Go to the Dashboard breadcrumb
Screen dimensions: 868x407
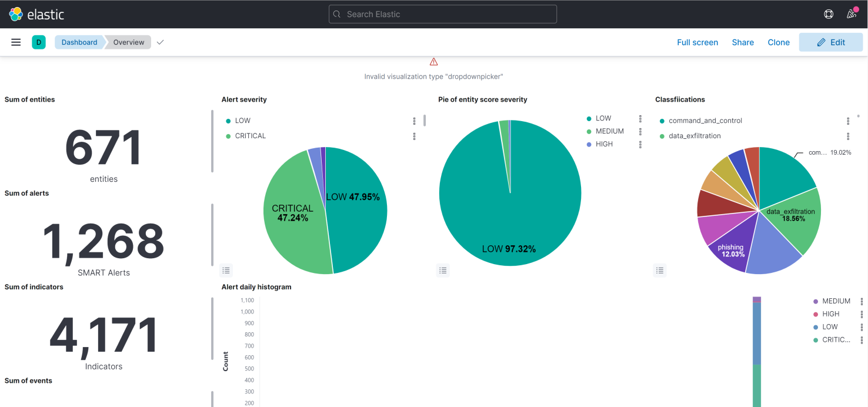click(79, 42)
